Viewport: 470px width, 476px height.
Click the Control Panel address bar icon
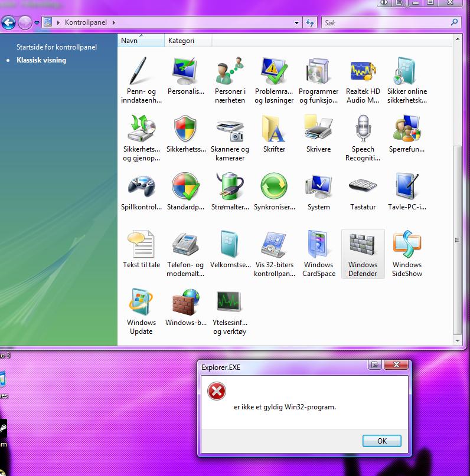point(48,22)
